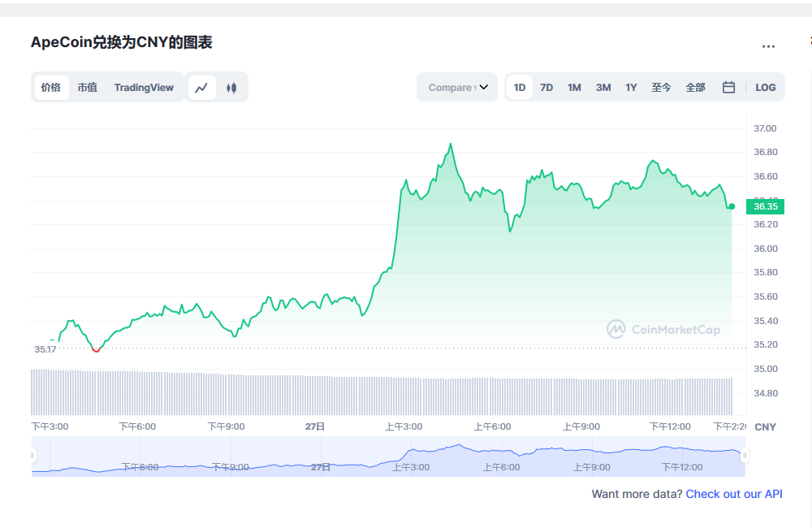Select the 1D time range
Viewport: 812px width, 528px height.
520,88
